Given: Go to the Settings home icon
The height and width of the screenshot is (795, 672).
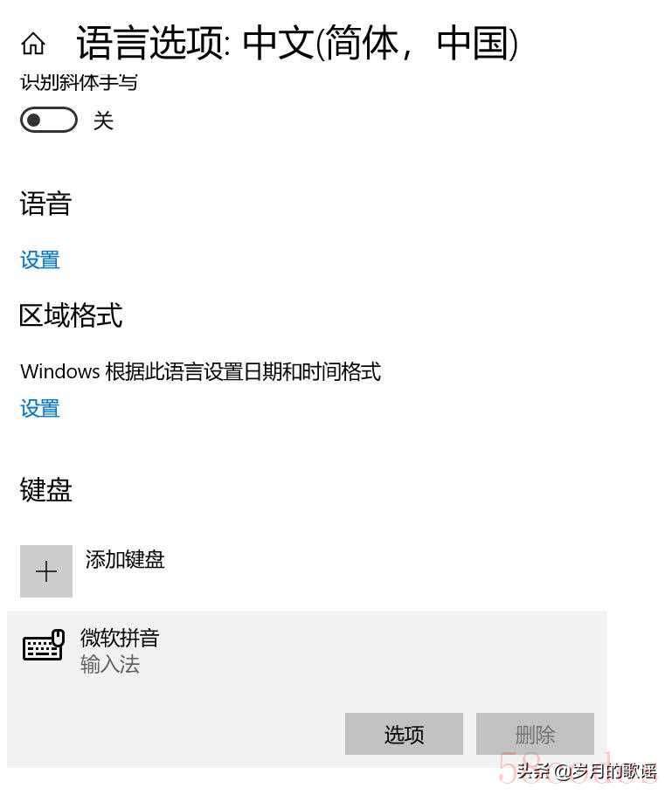Looking at the screenshot, I should pos(33,44).
